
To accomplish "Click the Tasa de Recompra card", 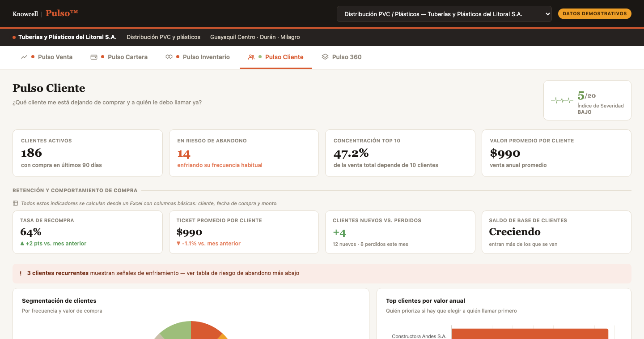I will (x=88, y=232).
